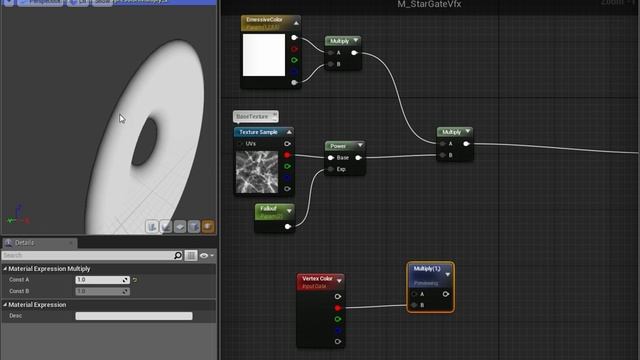Click EmissiveColor green channel output pin

294,60
